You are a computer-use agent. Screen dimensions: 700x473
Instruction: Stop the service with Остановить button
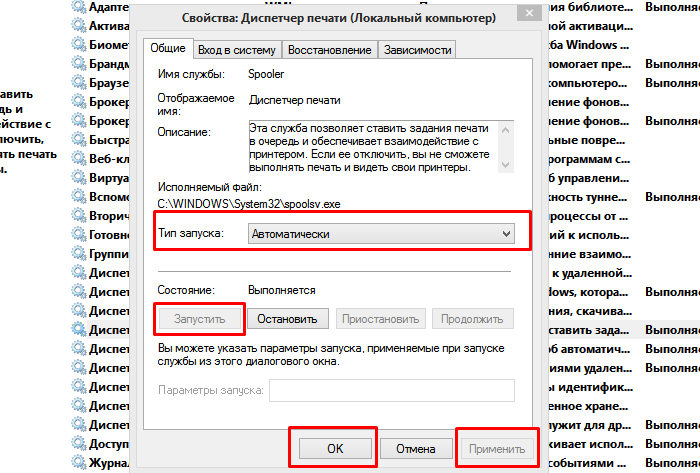point(288,319)
